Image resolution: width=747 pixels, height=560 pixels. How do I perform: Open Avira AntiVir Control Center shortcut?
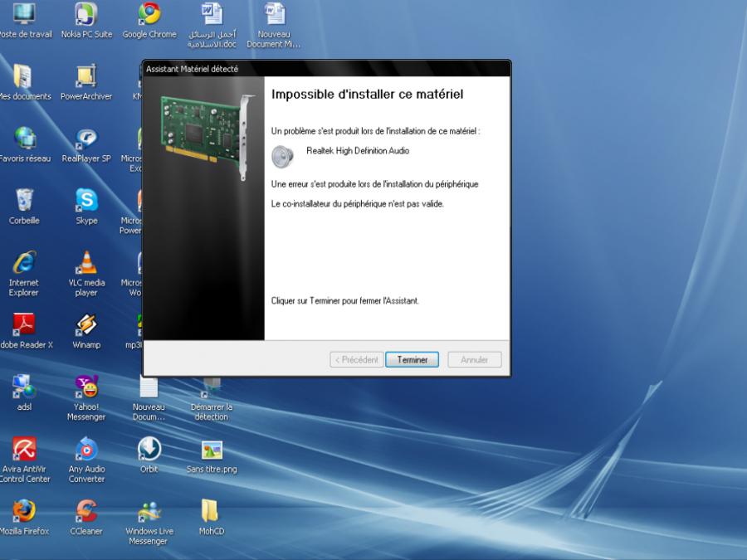(x=24, y=450)
